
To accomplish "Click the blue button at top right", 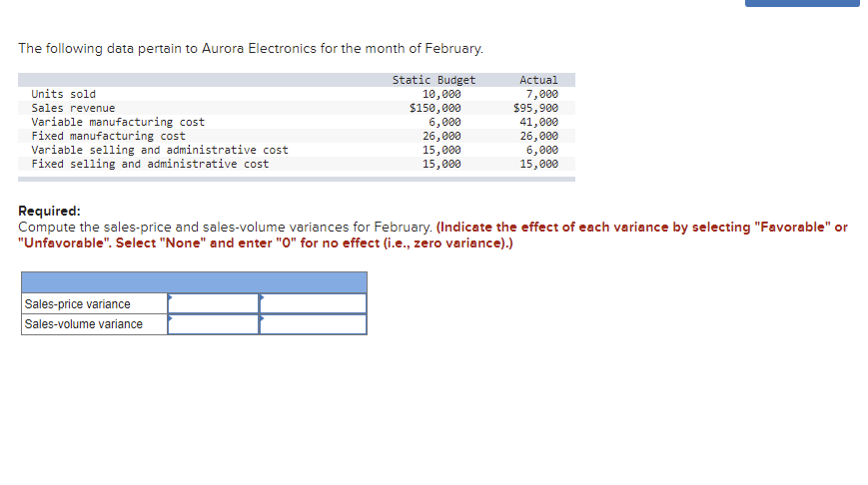I will (802, 3).
